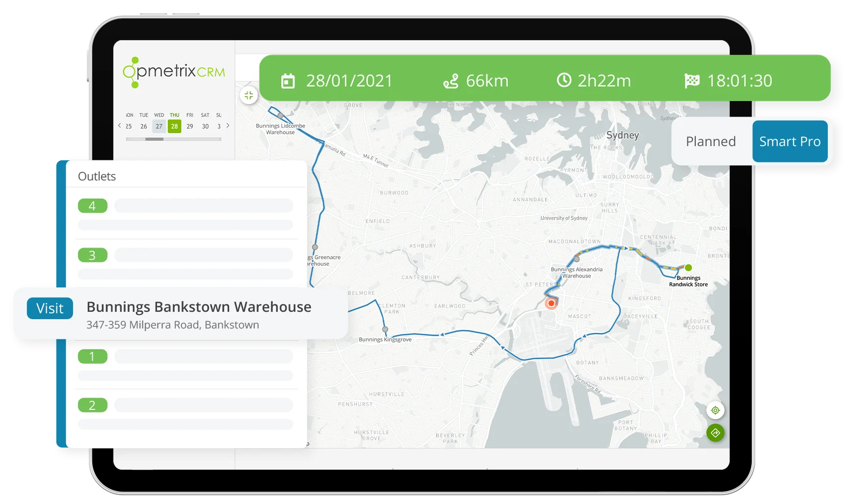The width and height of the screenshot is (844, 504).
Task: Go to previous week in calendar strip
Action: (119, 126)
